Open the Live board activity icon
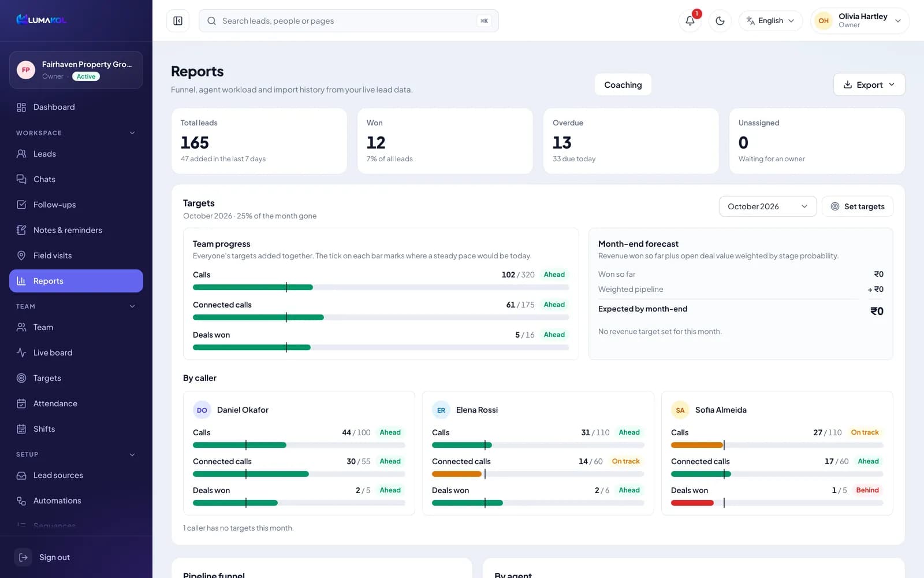924x578 pixels. click(x=21, y=353)
